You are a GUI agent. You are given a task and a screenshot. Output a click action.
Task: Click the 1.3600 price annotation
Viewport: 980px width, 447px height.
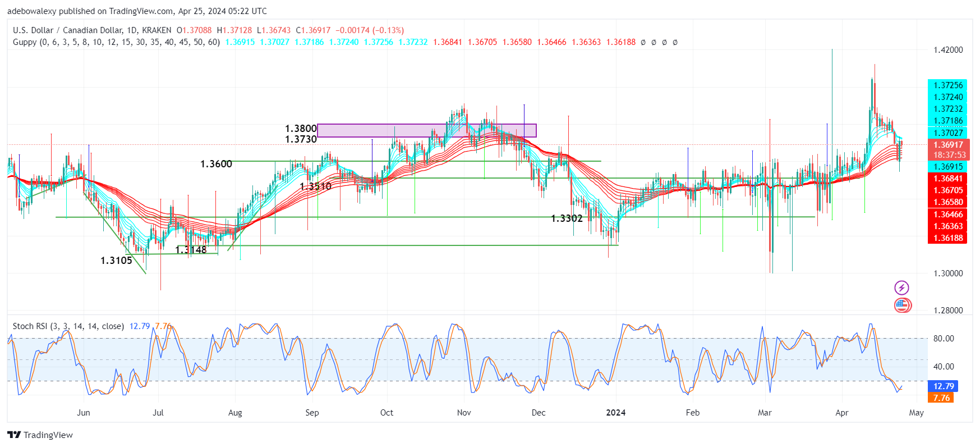point(216,164)
